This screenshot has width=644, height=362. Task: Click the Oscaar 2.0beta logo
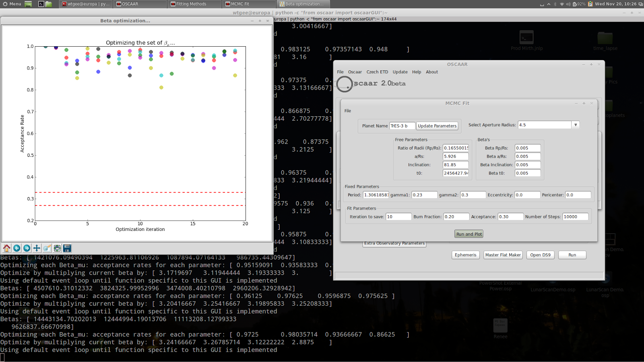[371, 84]
